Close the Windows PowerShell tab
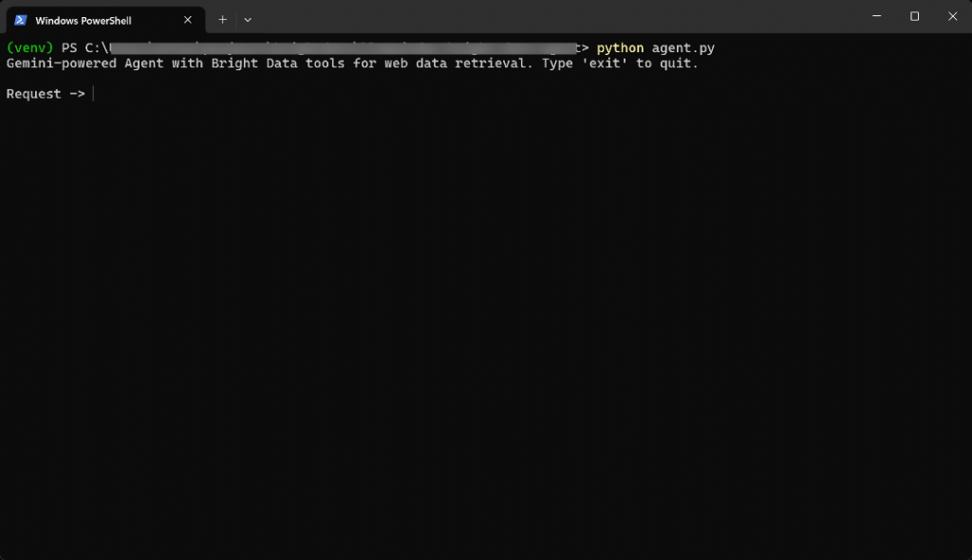 (x=187, y=19)
